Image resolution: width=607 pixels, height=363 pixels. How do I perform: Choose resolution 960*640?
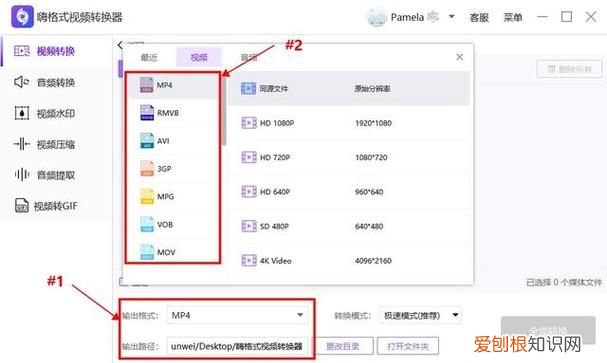click(369, 192)
